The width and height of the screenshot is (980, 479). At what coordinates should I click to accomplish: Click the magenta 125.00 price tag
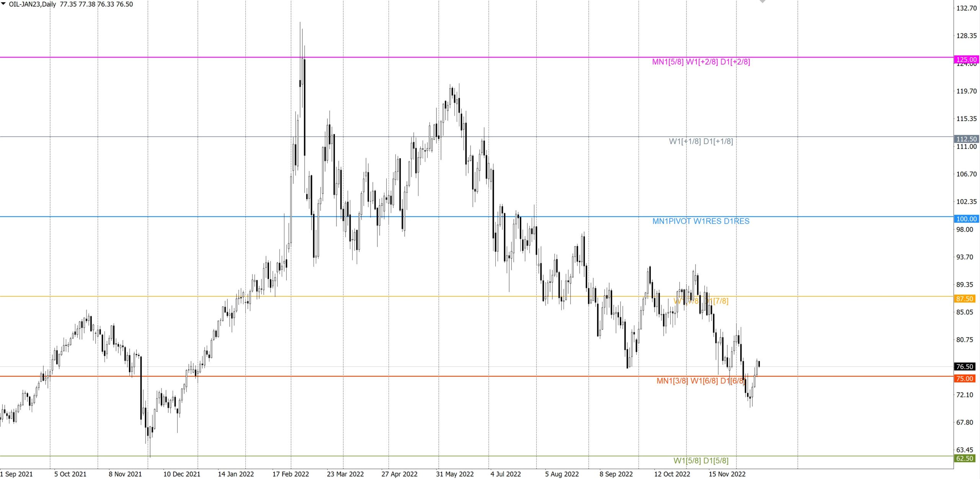966,59
